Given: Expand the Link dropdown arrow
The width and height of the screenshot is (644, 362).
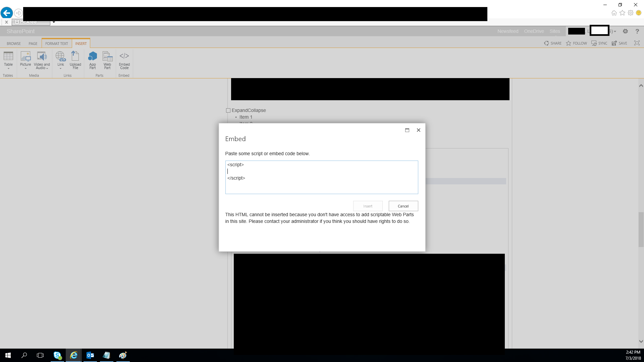Looking at the screenshot, I should (x=60, y=68).
